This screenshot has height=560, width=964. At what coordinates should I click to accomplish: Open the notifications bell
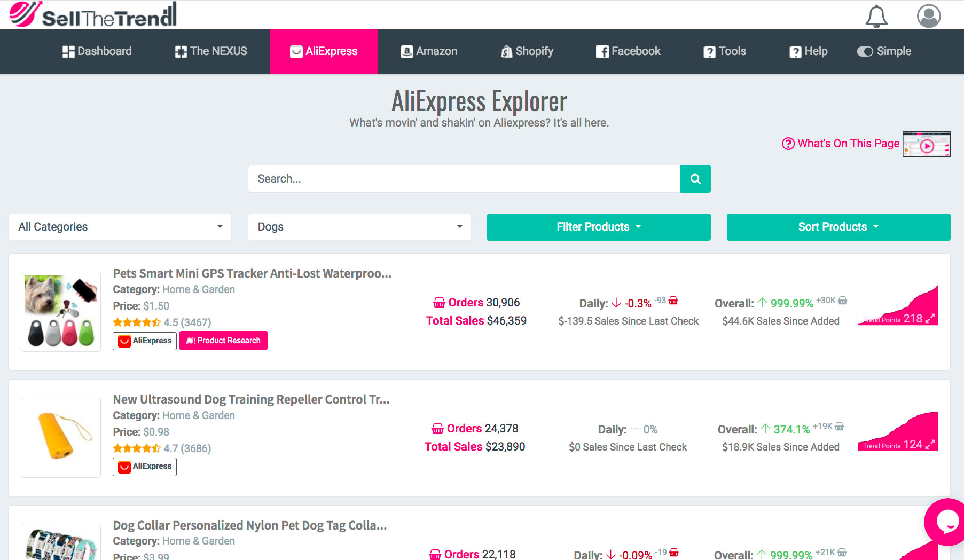(876, 16)
